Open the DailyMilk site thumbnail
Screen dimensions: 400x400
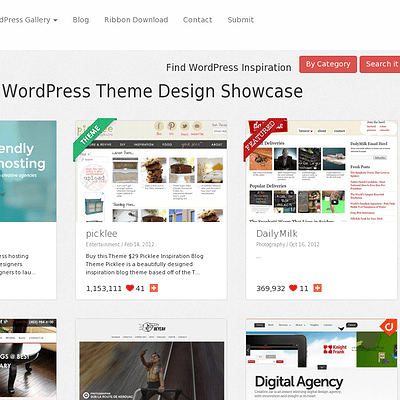click(322, 171)
